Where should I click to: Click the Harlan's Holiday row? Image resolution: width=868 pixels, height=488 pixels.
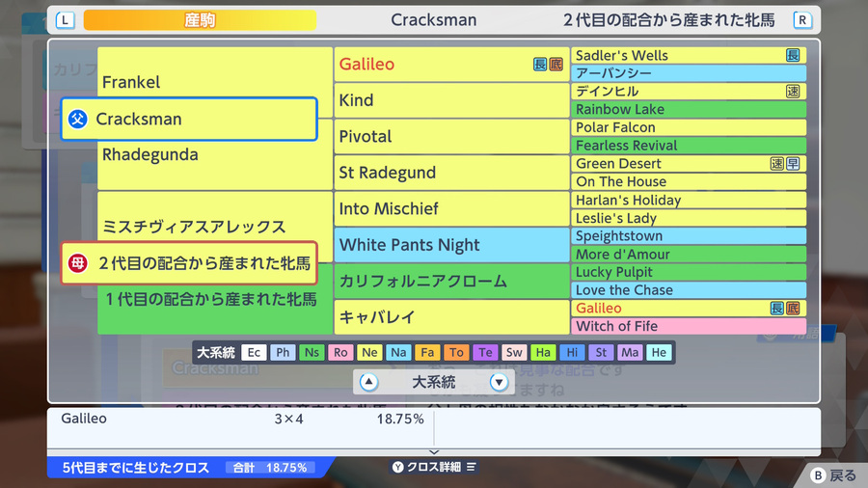pos(689,200)
